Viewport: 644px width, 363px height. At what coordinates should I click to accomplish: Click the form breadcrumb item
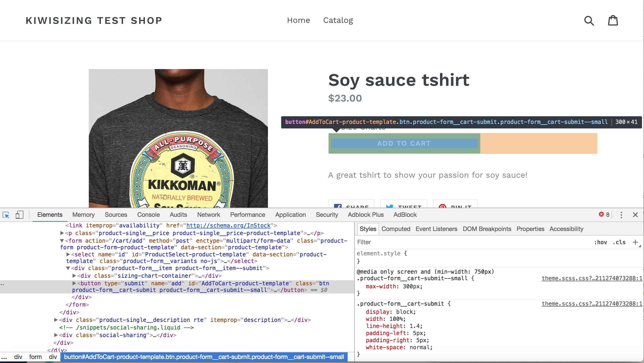click(x=35, y=357)
